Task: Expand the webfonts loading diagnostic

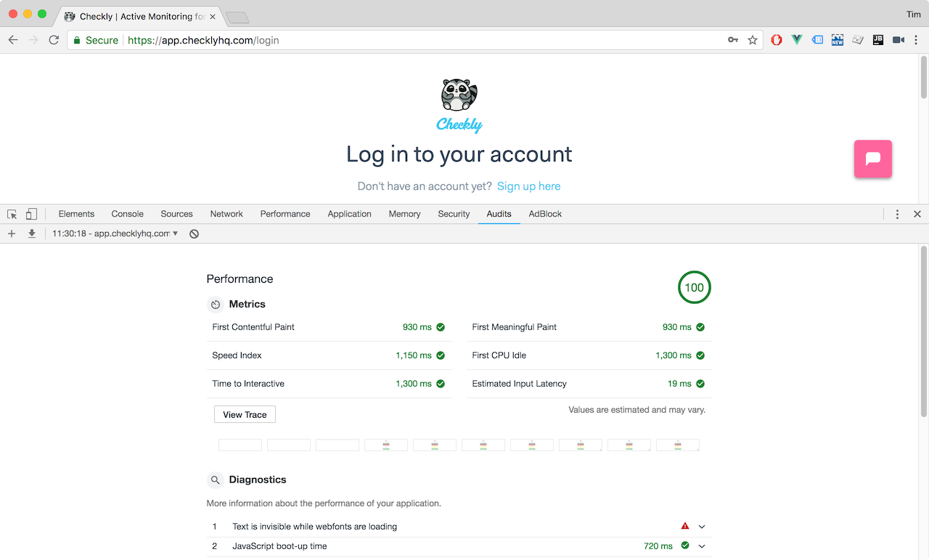Action: [x=701, y=526]
